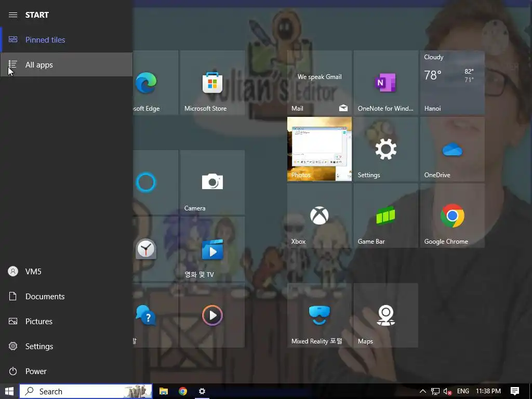Open the Get Help tile

click(156, 315)
